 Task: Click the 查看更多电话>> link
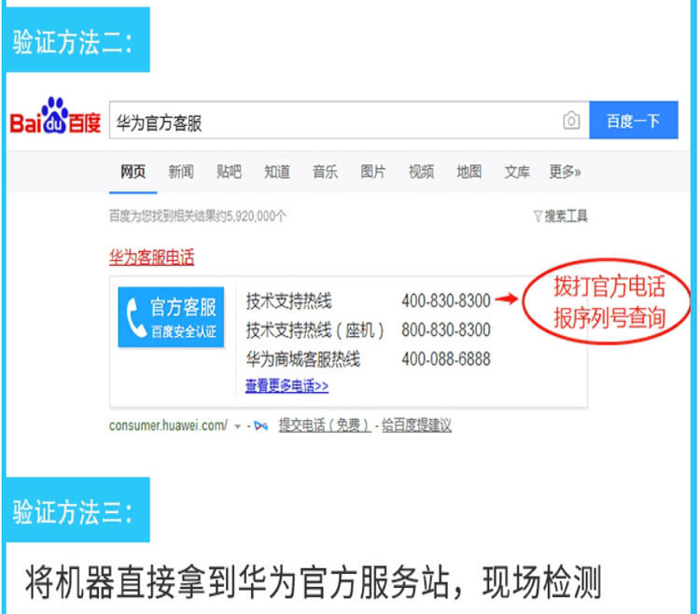coord(287,385)
